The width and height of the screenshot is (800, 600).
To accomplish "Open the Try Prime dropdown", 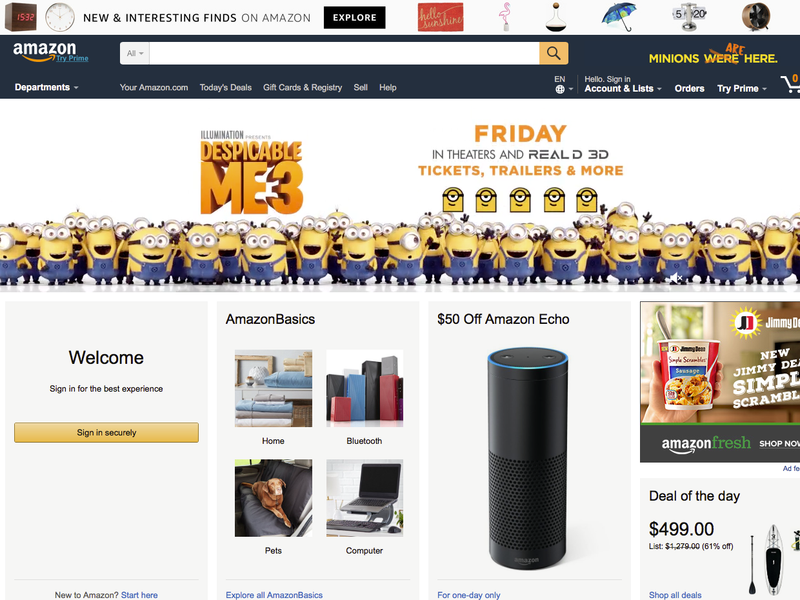I will [742, 88].
